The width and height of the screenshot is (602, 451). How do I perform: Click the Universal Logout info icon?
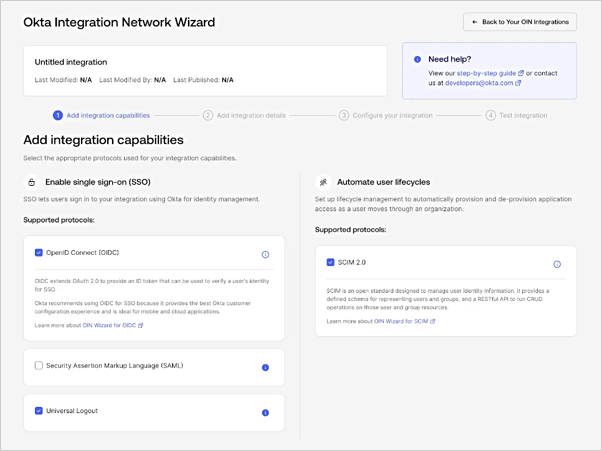click(x=265, y=413)
